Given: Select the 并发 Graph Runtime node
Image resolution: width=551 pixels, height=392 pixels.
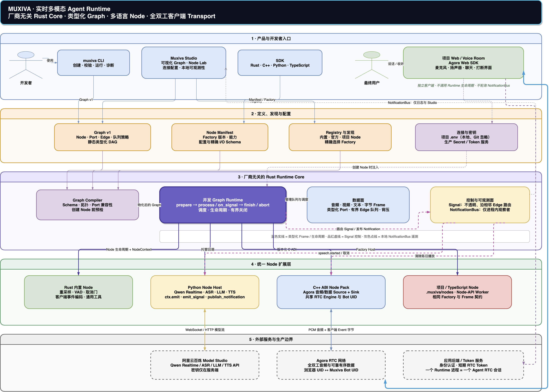Looking at the screenshot, I should (x=223, y=205).
